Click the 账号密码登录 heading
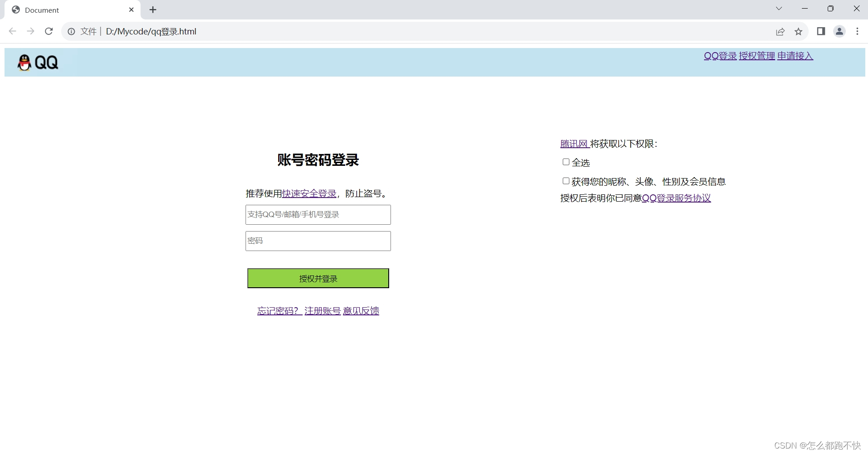Viewport: 868px width, 454px height. coord(318,160)
